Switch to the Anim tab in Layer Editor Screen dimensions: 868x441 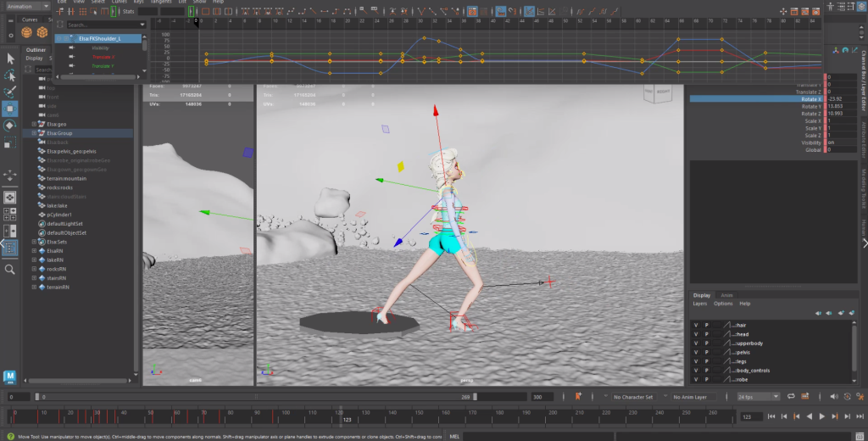tap(726, 295)
